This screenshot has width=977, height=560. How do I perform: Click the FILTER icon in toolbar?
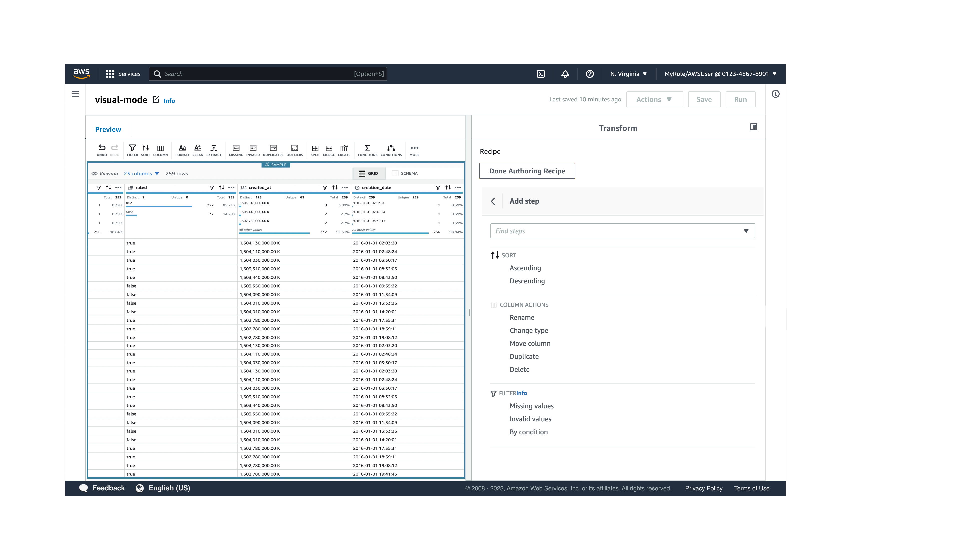point(132,150)
